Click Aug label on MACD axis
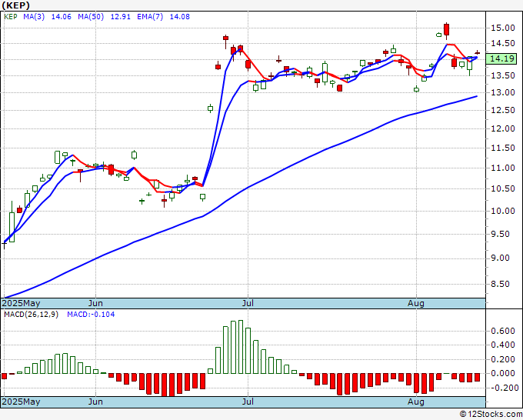Viewport: 523px width, 420px height. (x=416, y=402)
